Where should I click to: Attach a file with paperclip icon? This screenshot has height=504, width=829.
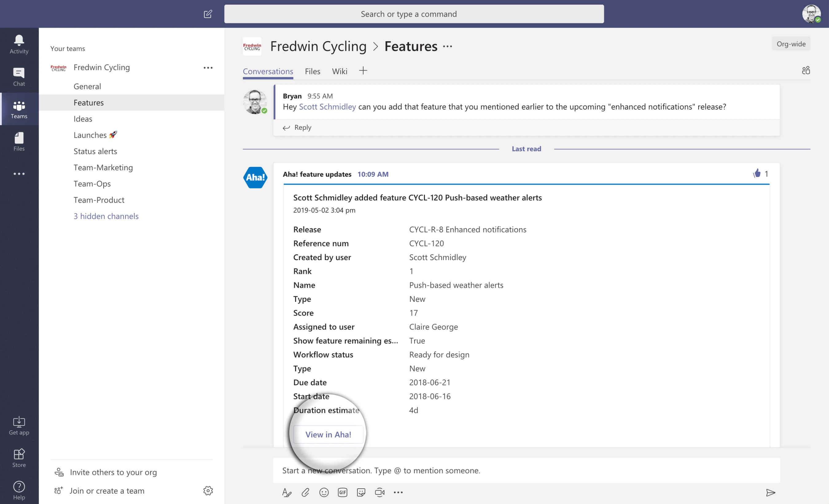click(x=305, y=492)
